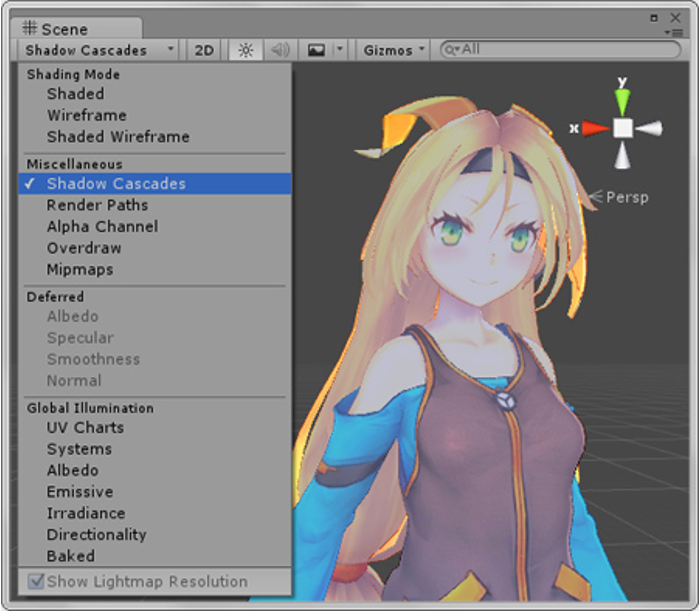
Task: Toggle Show Lightmap Resolution checkbox
Action: [36, 581]
